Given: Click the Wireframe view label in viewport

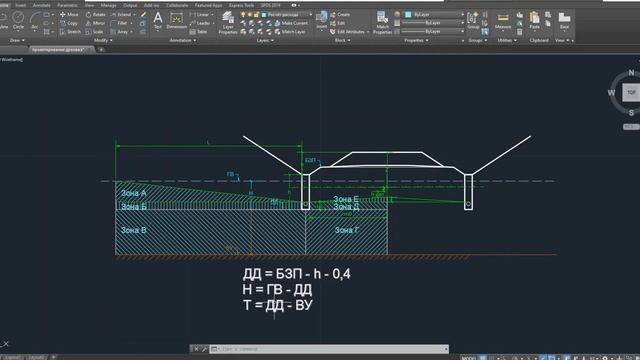Looking at the screenshot, I should coord(12,60).
